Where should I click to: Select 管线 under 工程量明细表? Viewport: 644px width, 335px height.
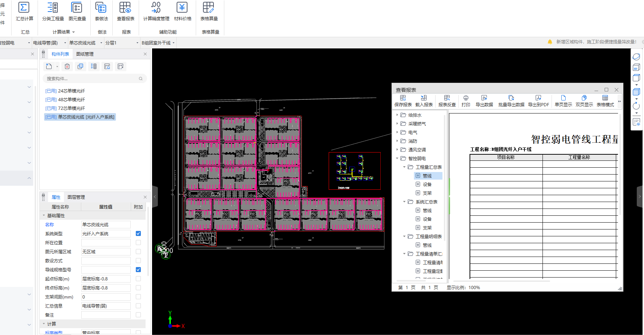[427, 245]
